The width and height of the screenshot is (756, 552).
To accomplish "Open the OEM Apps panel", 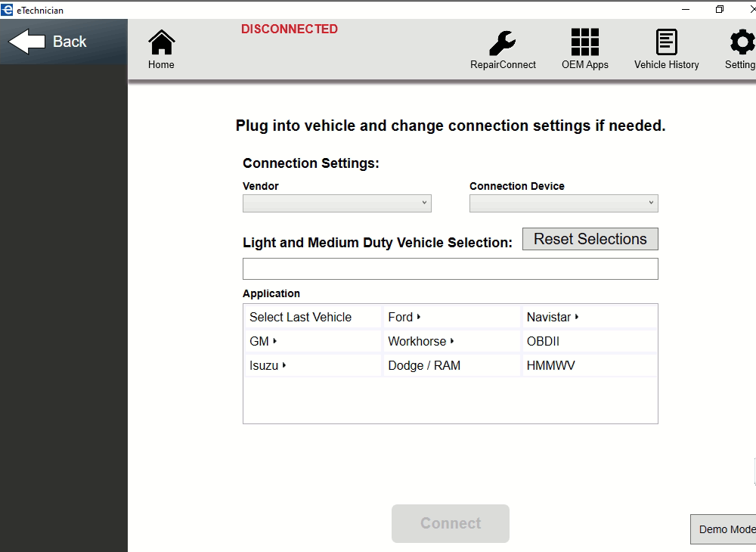I will coord(584,45).
